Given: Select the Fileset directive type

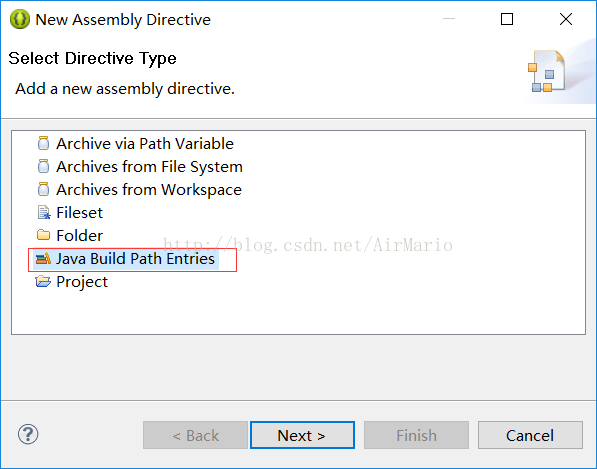Looking at the screenshot, I should [x=79, y=212].
